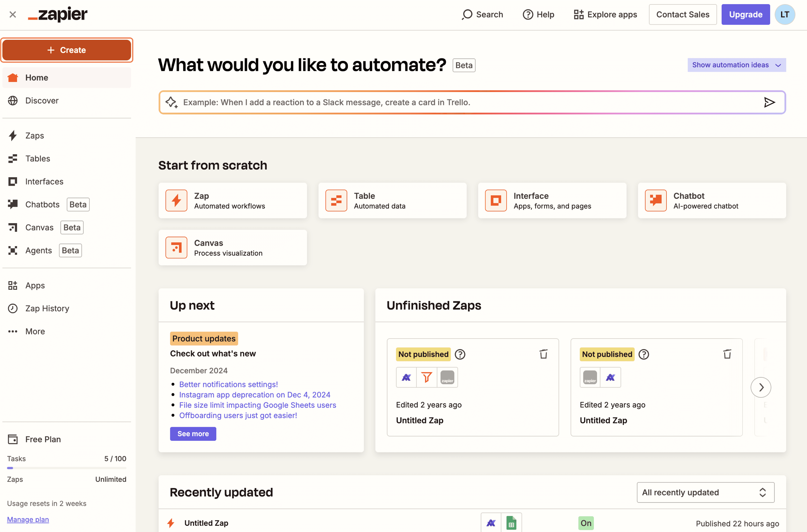
Task: Click the Chatbots sidebar icon
Action: pyautogui.click(x=13, y=204)
